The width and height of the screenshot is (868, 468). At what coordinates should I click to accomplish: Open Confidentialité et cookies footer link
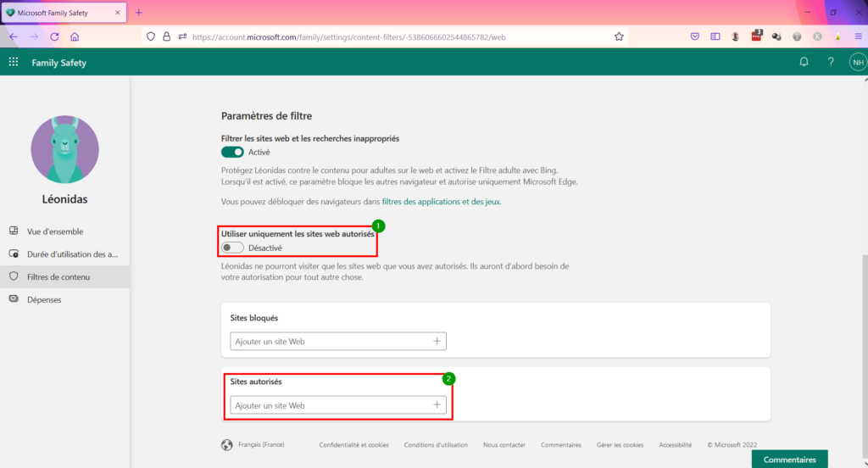pos(353,445)
